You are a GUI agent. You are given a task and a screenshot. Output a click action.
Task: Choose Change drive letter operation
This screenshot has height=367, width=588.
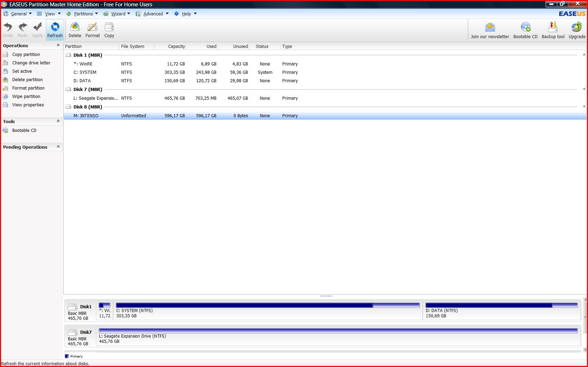31,63
